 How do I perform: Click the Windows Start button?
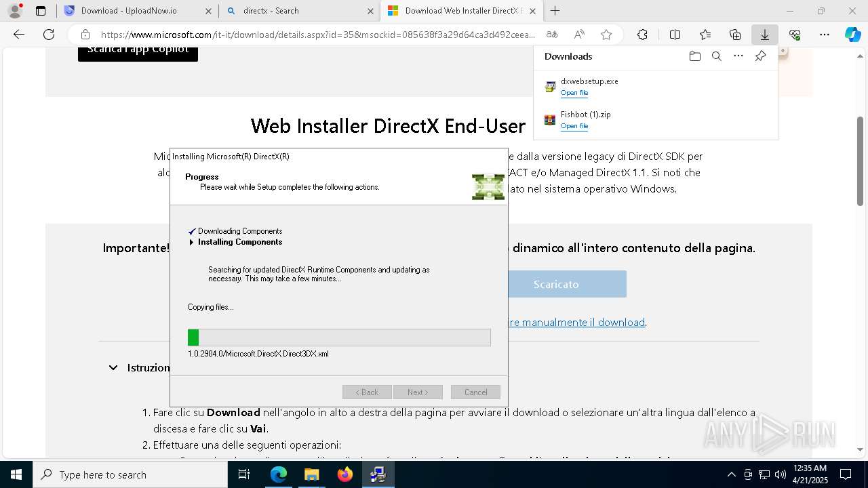16,474
